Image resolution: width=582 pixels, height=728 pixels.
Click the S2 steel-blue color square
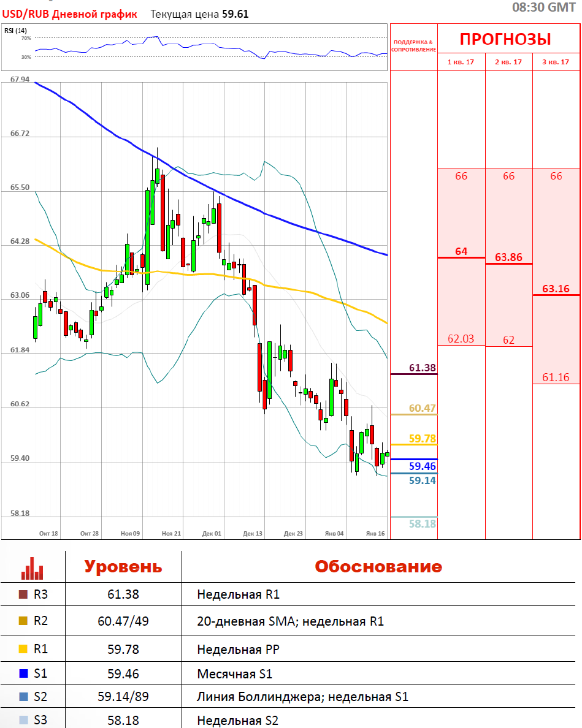[x=23, y=697]
